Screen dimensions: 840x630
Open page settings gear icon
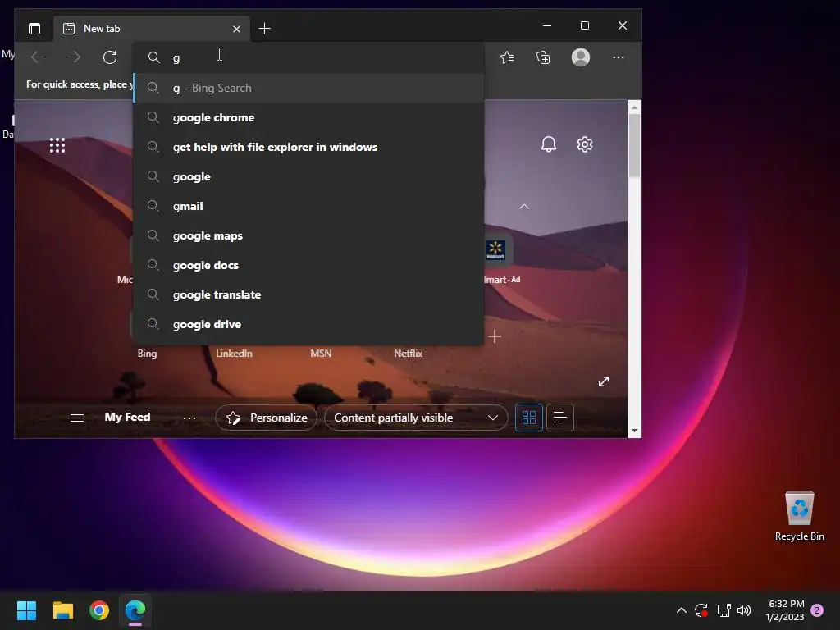tap(584, 144)
